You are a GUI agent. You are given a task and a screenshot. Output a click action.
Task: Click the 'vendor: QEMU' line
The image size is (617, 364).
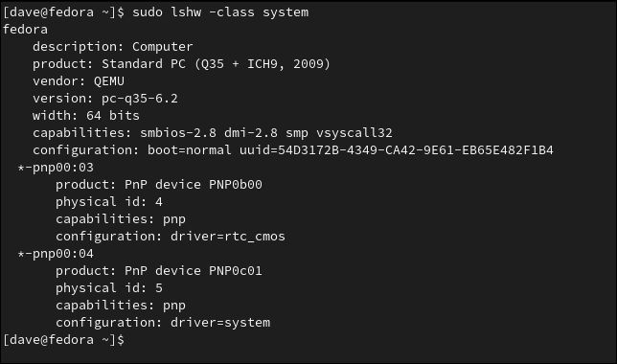(x=79, y=81)
